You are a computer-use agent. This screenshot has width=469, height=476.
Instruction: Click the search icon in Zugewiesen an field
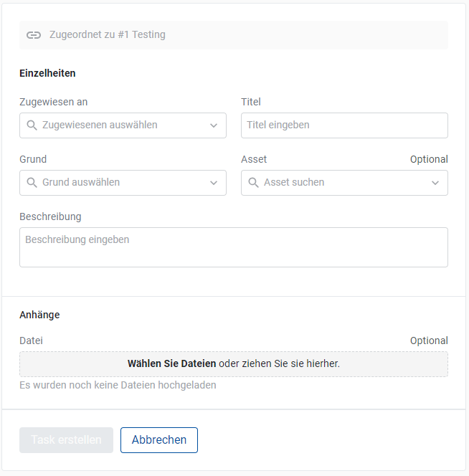tap(32, 125)
